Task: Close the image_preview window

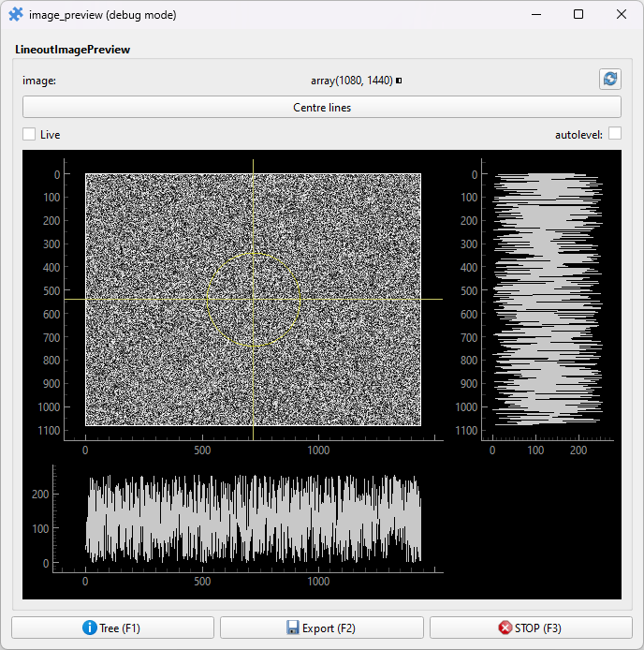Action: tap(622, 14)
